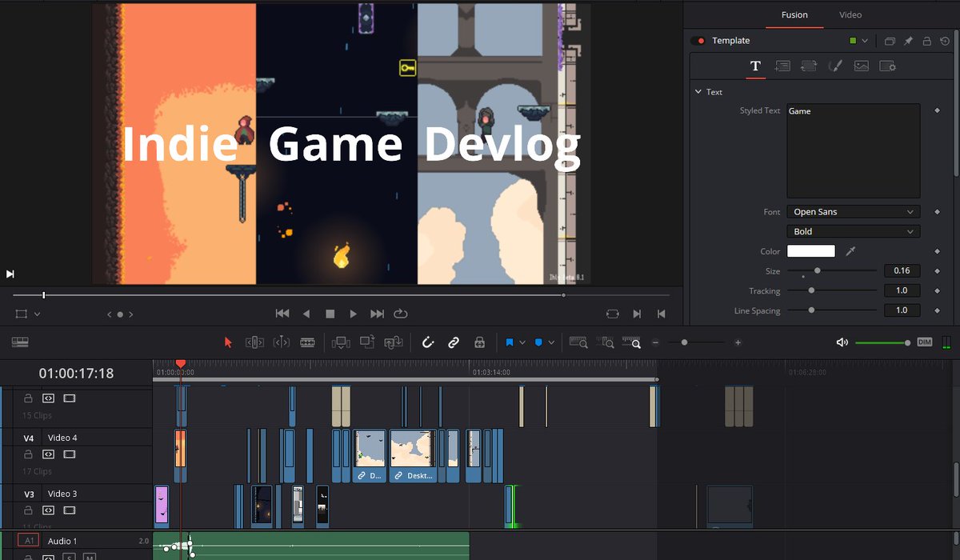The height and width of the screenshot is (560, 960).
Task: Click the Insert Clip icon
Action: [x=341, y=342]
